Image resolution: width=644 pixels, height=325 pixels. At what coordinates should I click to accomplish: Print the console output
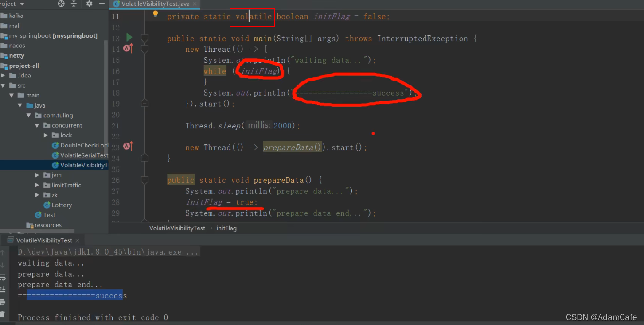click(3, 302)
